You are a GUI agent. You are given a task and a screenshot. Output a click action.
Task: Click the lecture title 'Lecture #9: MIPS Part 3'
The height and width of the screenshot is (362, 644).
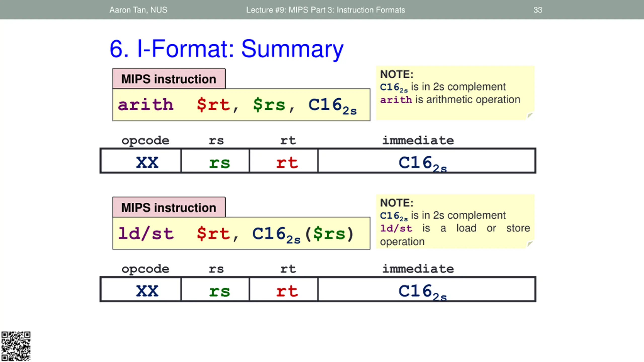point(326,10)
